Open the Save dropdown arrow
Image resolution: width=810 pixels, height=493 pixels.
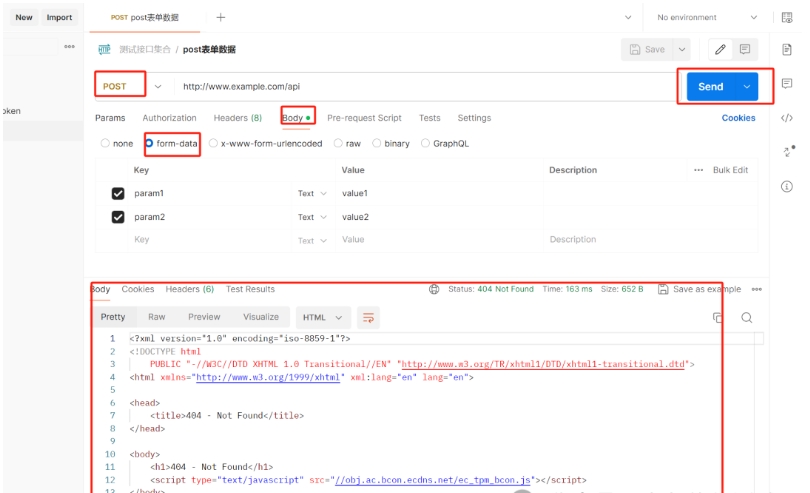click(682, 50)
